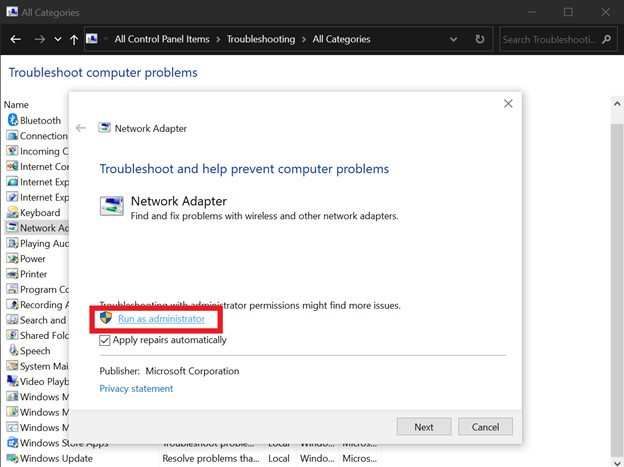Click the Incoming Connections icon

click(13, 151)
